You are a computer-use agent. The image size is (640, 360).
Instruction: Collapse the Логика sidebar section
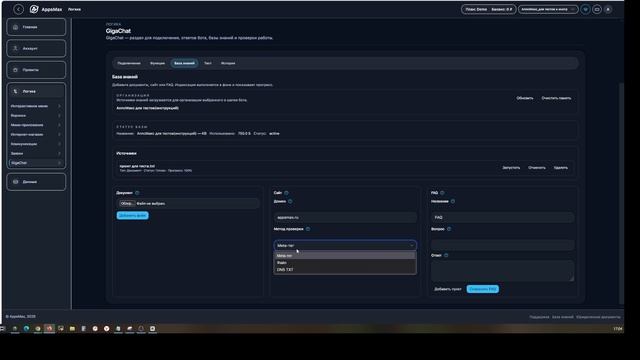coord(36,91)
